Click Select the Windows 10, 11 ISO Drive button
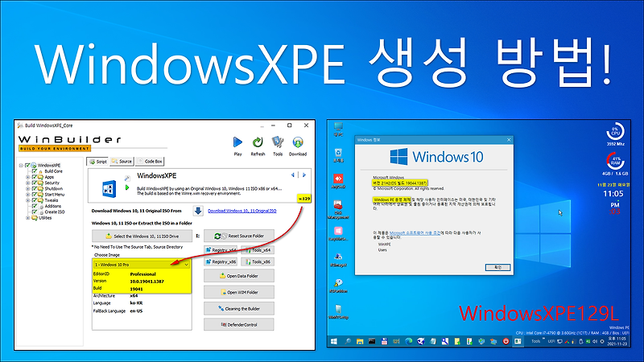This screenshot has height=362, width=644. click(142, 236)
